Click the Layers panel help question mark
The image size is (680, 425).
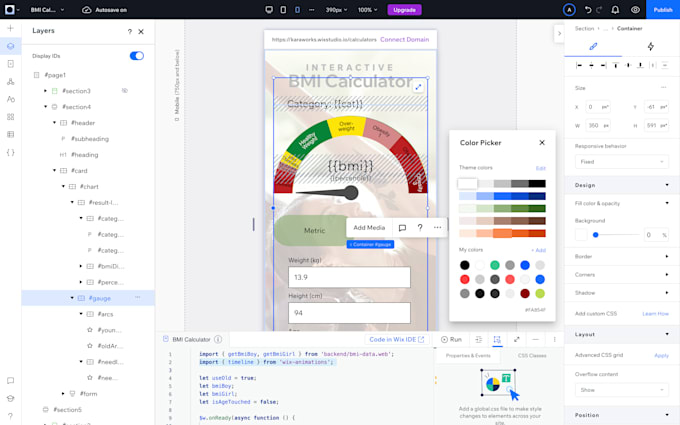tap(129, 32)
